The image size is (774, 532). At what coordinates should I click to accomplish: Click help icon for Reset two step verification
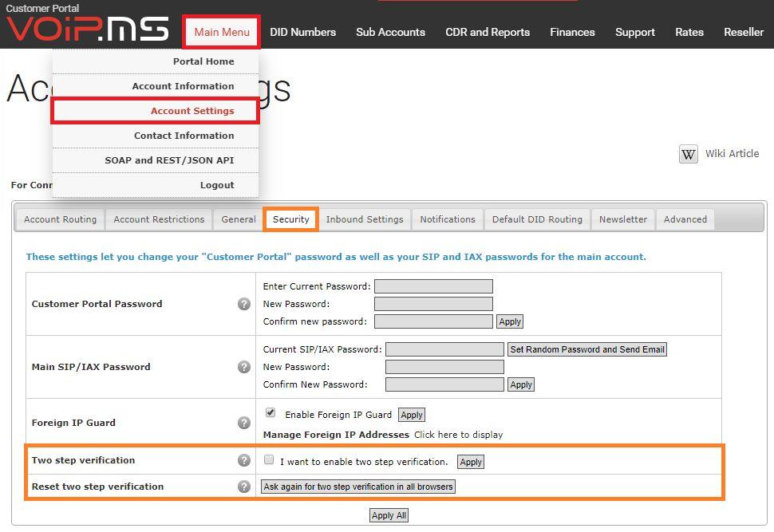(244, 486)
